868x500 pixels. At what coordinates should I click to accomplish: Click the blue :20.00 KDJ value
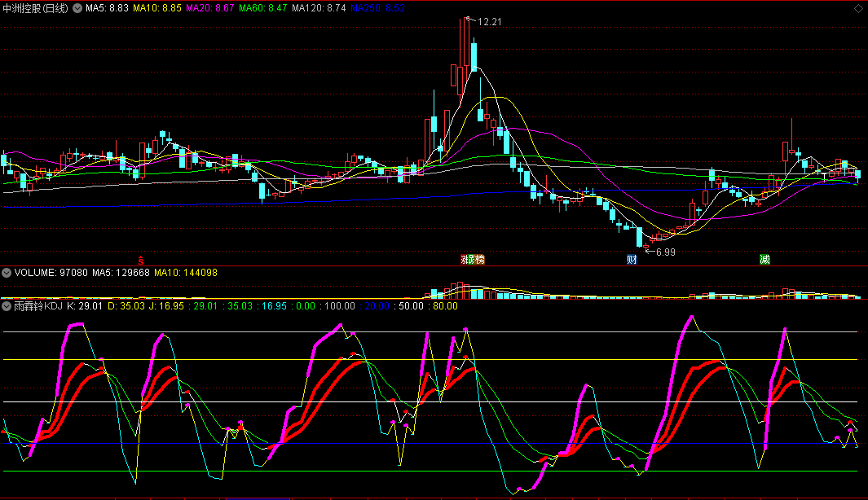click(375, 306)
